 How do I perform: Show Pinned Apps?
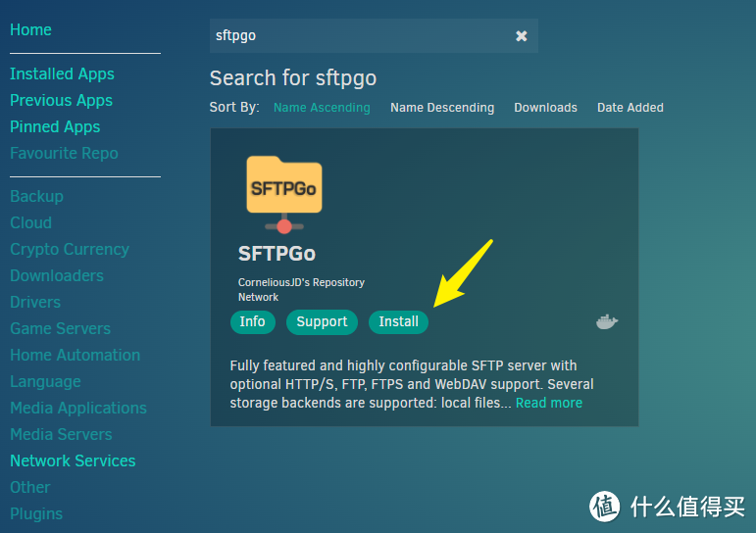pos(55,126)
